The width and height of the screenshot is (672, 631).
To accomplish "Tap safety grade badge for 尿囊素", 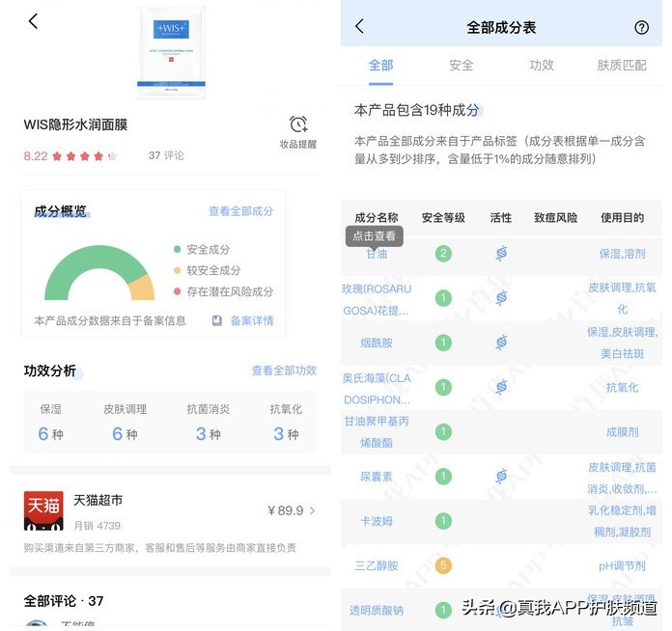I will (443, 476).
